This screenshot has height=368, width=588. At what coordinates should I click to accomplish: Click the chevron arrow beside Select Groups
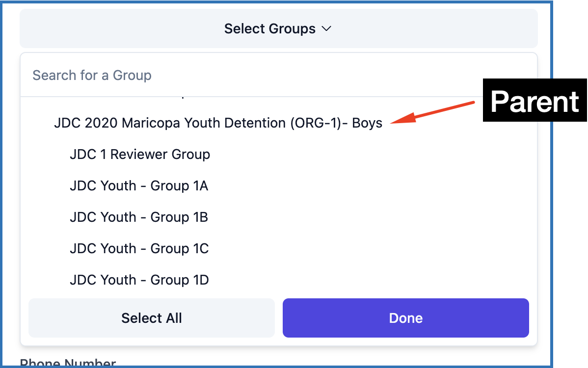(x=326, y=29)
